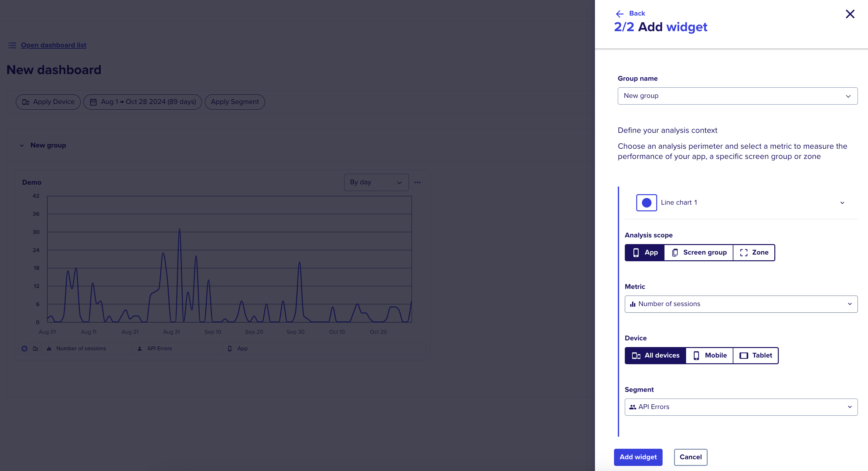Click API Errors legend person icon
This screenshot has width=868, height=471.
click(x=139, y=349)
